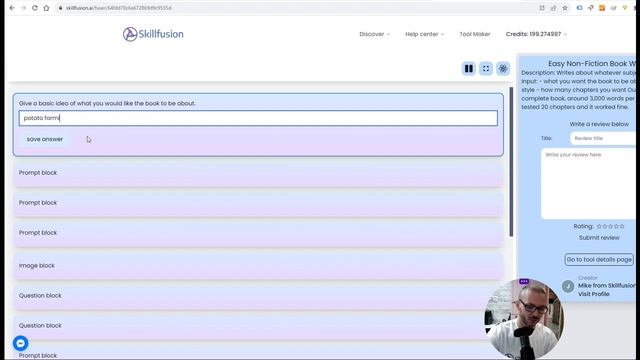This screenshot has height=360, width=640.
Task: Click the dark arrow extension icon
Action: pos(591,8)
